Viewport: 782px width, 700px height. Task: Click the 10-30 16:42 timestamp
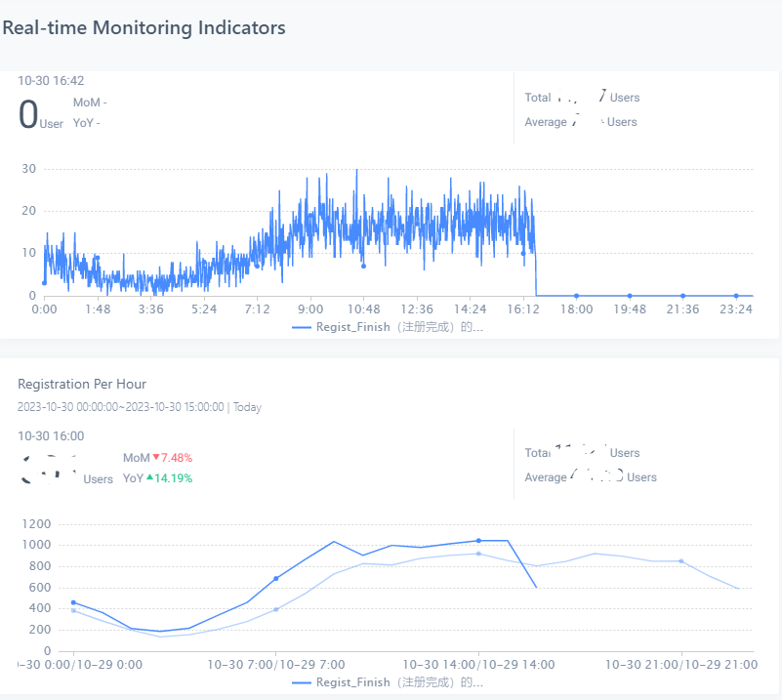point(51,81)
